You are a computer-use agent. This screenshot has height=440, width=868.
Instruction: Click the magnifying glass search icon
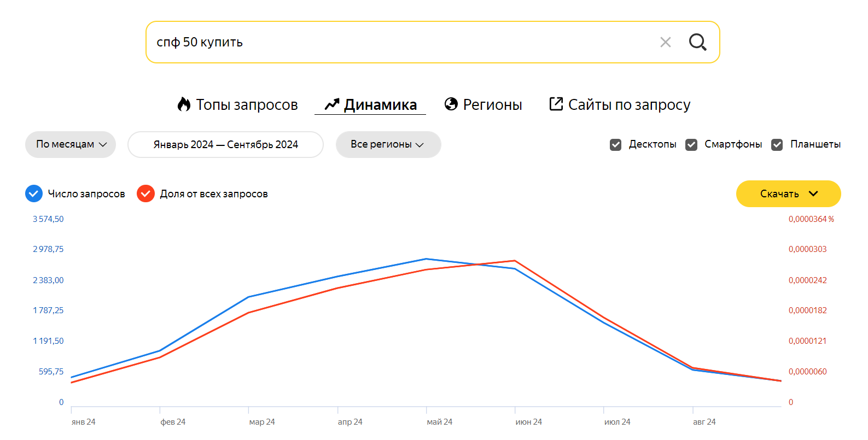tap(697, 42)
